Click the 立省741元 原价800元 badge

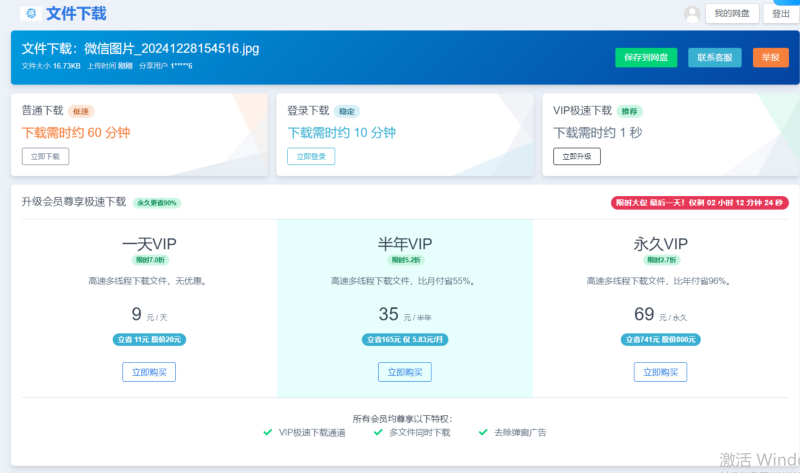click(660, 339)
